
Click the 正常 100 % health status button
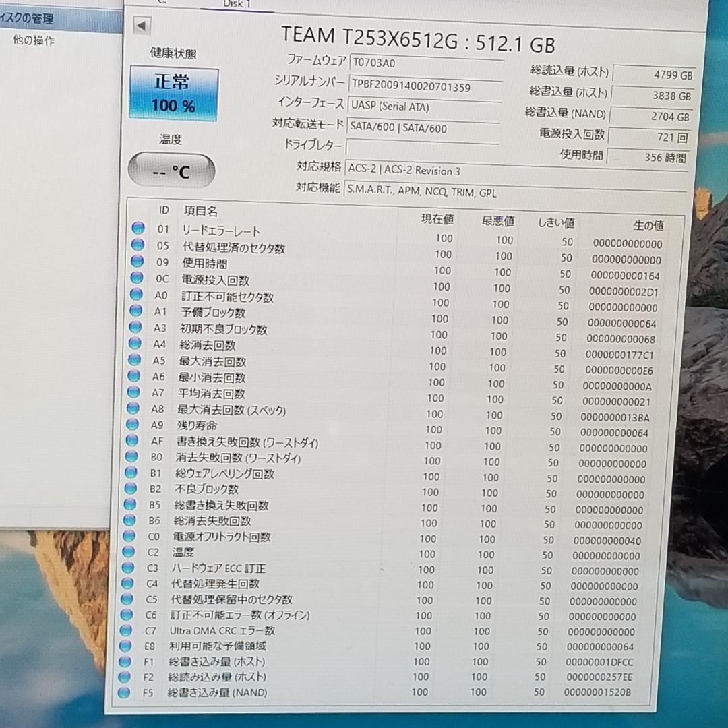coord(174,93)
